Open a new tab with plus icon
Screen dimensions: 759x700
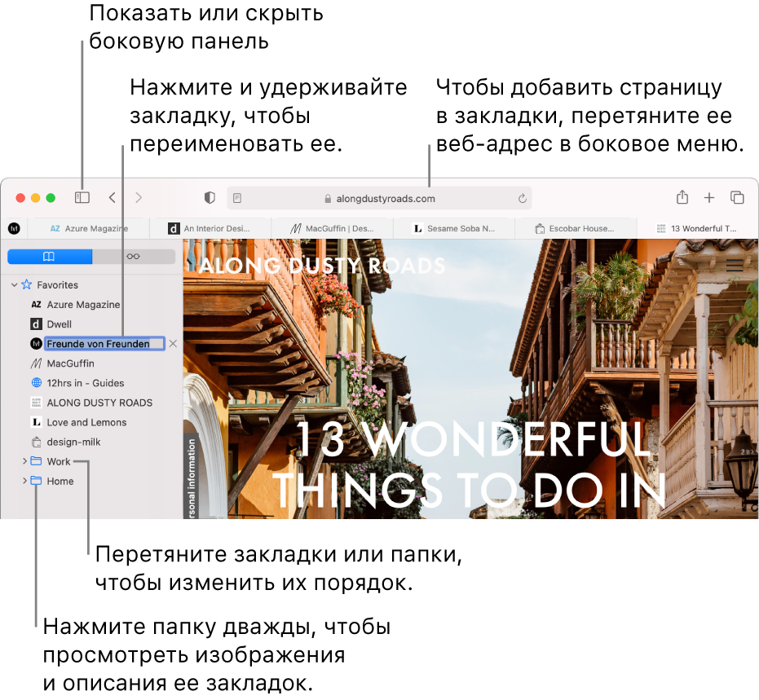tap(709, 197)
